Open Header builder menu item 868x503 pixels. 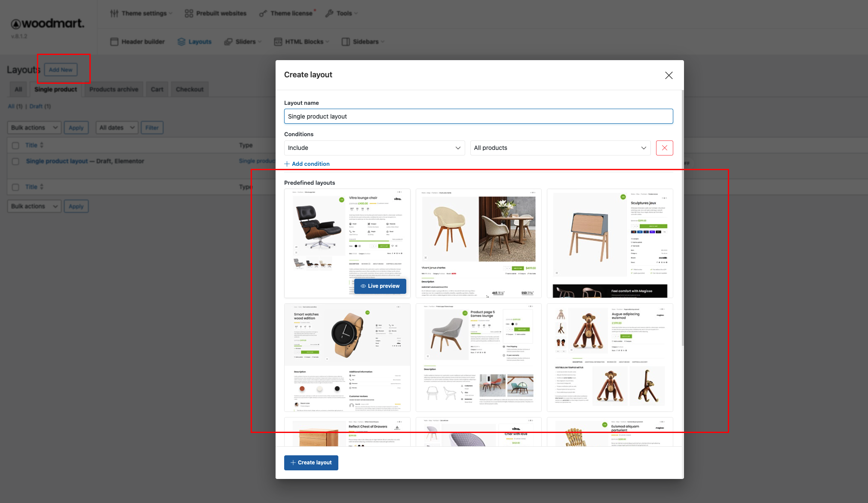138,42
